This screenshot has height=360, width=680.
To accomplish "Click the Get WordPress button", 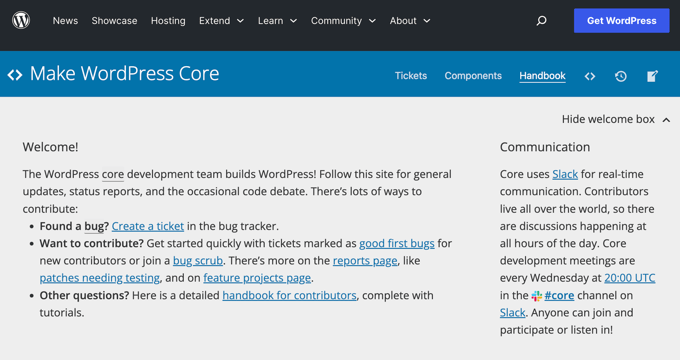I will coord(621,20).
